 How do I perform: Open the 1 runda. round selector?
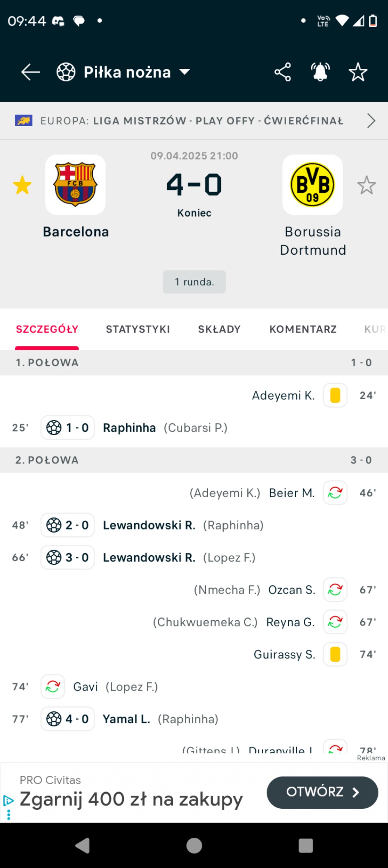(x=194, y=282)
